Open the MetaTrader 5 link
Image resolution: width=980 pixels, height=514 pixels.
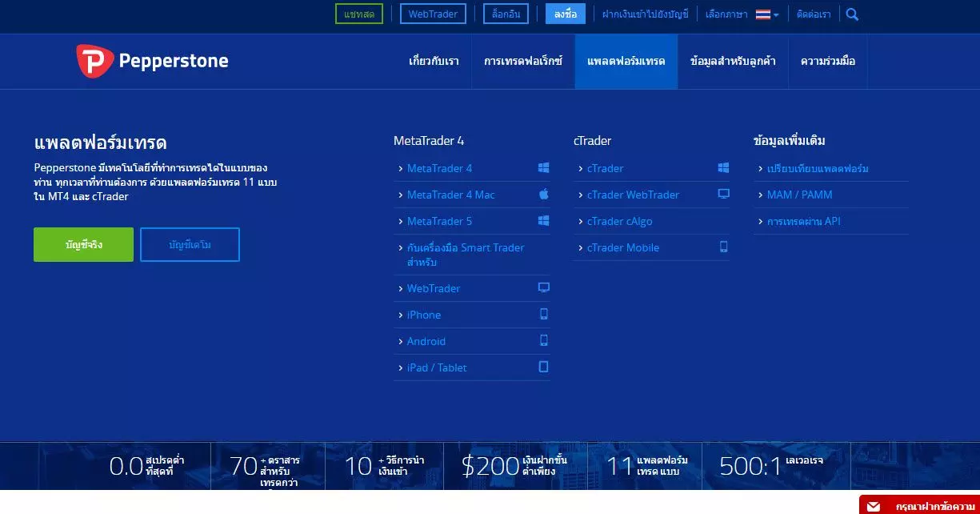[439, 221]
